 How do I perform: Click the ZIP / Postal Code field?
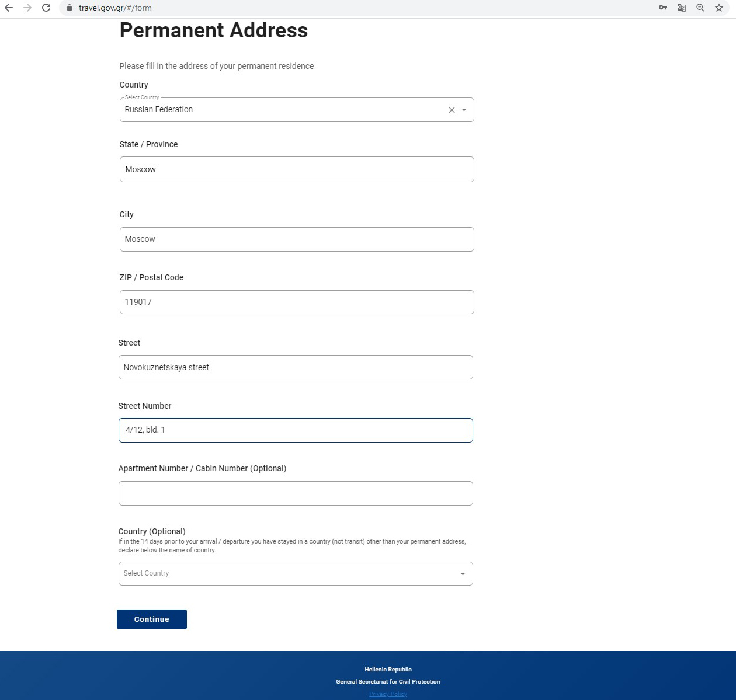click(297, 302)
